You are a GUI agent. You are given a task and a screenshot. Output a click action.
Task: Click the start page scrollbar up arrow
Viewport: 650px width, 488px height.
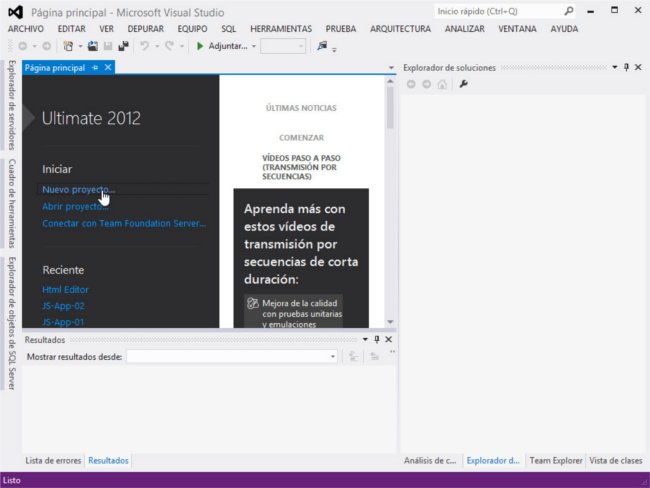click(x=390, y=82)
